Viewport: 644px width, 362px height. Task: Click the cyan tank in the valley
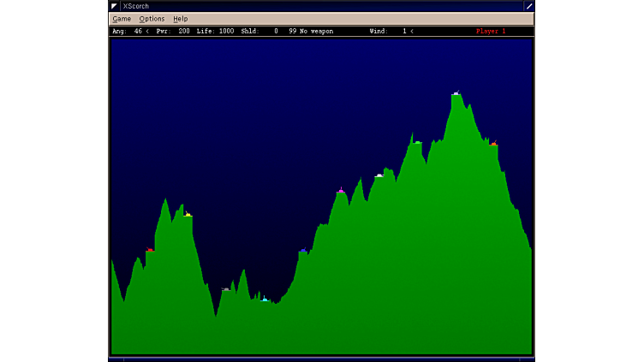tap(265, 299)
